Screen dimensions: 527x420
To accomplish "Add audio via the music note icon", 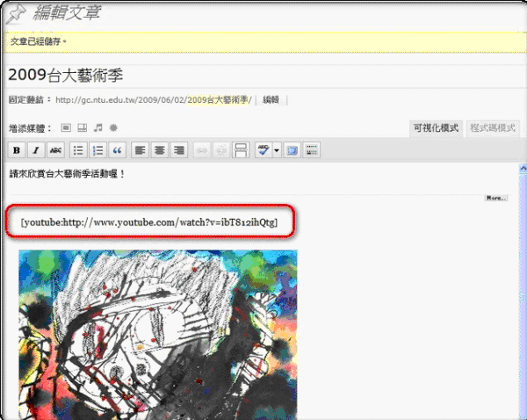I will pos(97,127).
